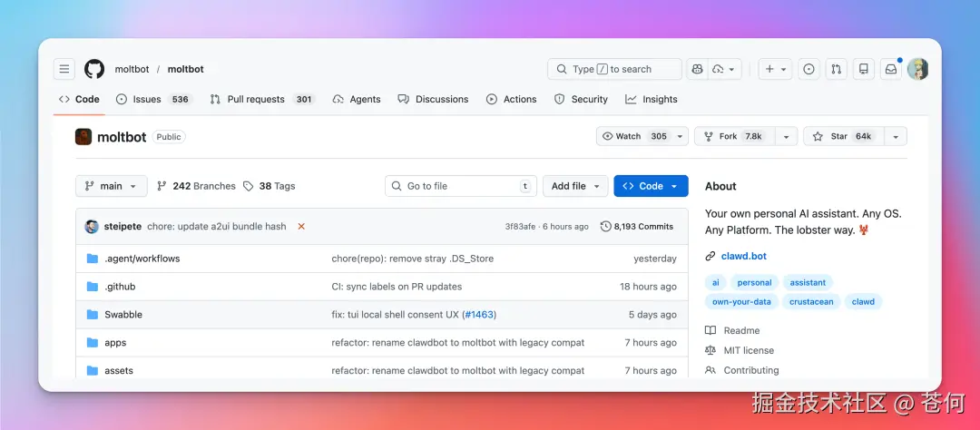This screenshot has width=980, height=430.
Task: Click the apps folder icon
Action: point(93,343)
